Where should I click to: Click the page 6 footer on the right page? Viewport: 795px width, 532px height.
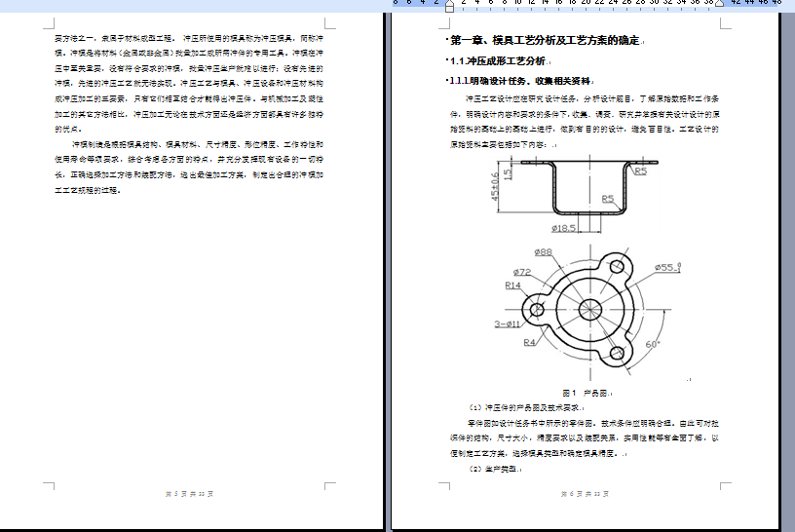coord(585,493)
